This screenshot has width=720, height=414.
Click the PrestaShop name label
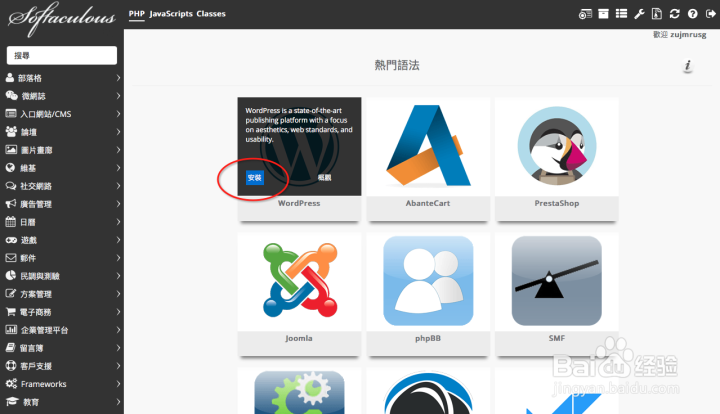pyautogui.click(x=557, y=203)
